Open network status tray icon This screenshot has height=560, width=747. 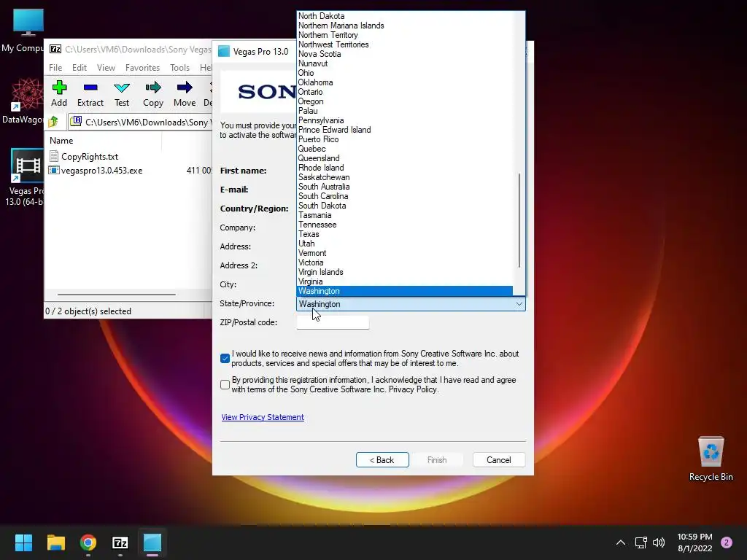(x=640, y=542)
